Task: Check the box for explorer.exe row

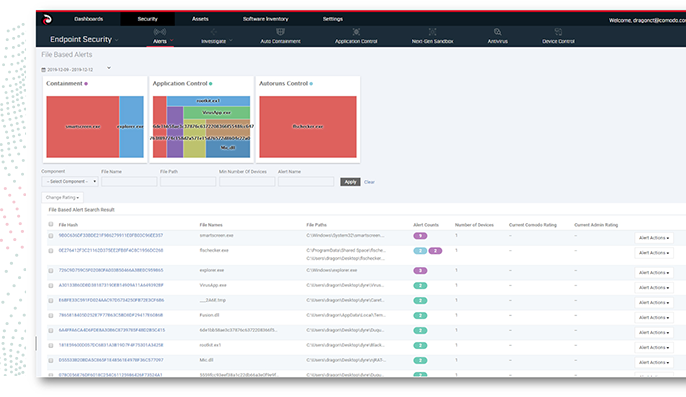Action: (51, 271)
